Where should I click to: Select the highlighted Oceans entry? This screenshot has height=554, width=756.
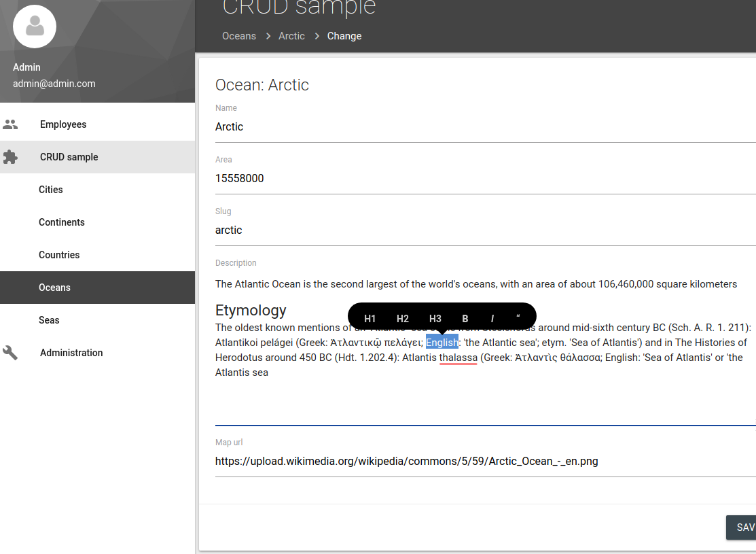point(54,288)
